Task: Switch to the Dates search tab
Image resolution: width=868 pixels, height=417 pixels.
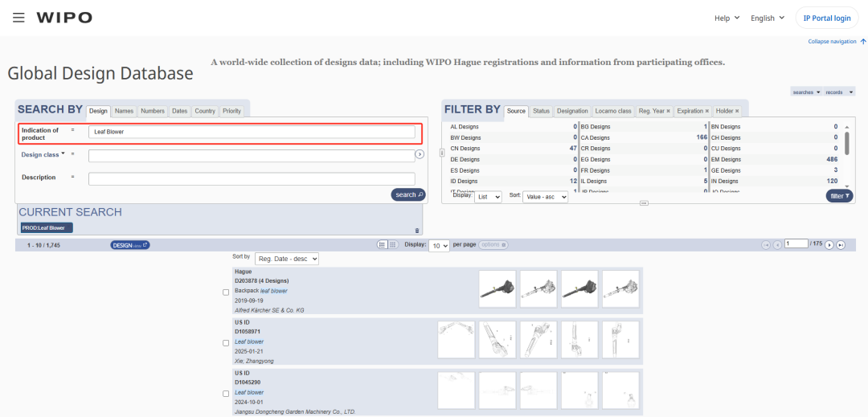Action: click(179, 111)
